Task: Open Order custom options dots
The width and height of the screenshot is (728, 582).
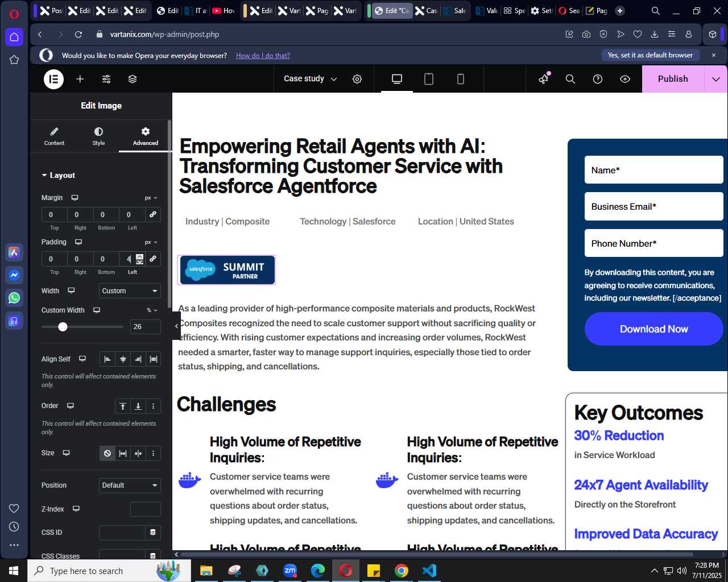Action: [154, 406]
